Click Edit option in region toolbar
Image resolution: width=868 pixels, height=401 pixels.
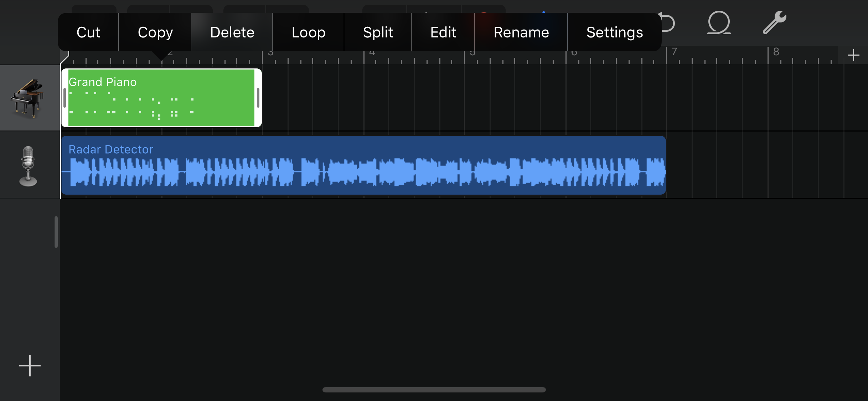tap(443, 31)
